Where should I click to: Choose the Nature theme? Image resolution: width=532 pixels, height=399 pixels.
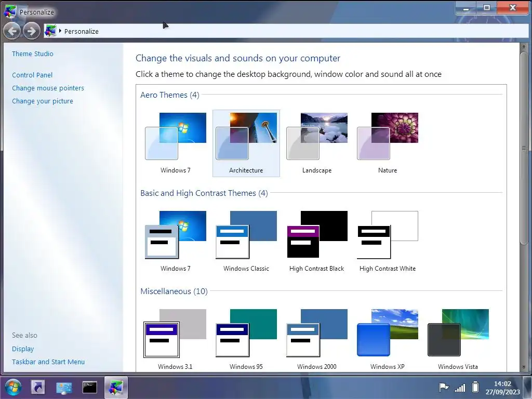388,143
